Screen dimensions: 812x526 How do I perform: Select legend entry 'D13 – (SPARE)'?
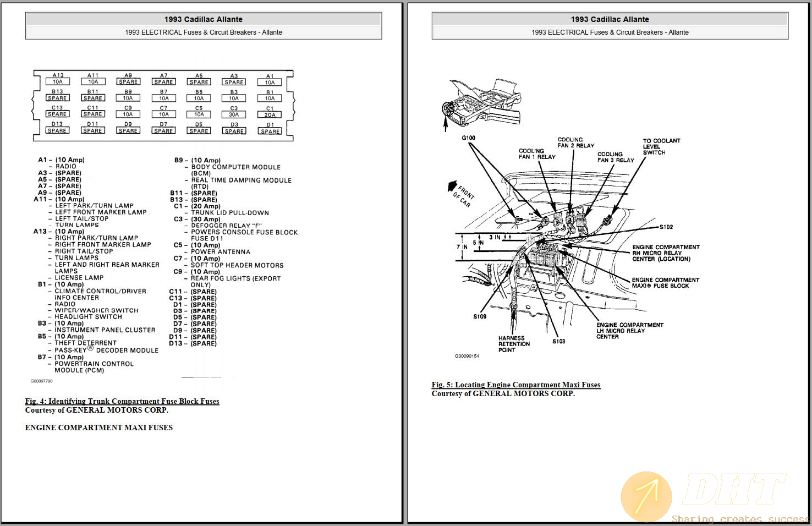[x=193, y=343]
